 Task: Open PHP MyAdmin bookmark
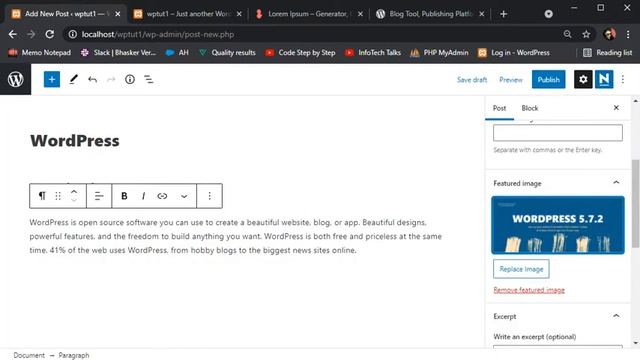(x=440, y=52)
